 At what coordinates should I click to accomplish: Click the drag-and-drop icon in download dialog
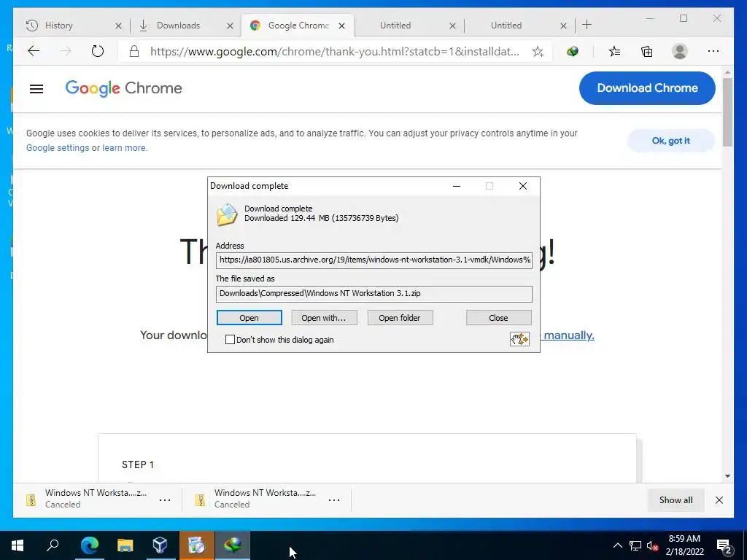(519, 339)
